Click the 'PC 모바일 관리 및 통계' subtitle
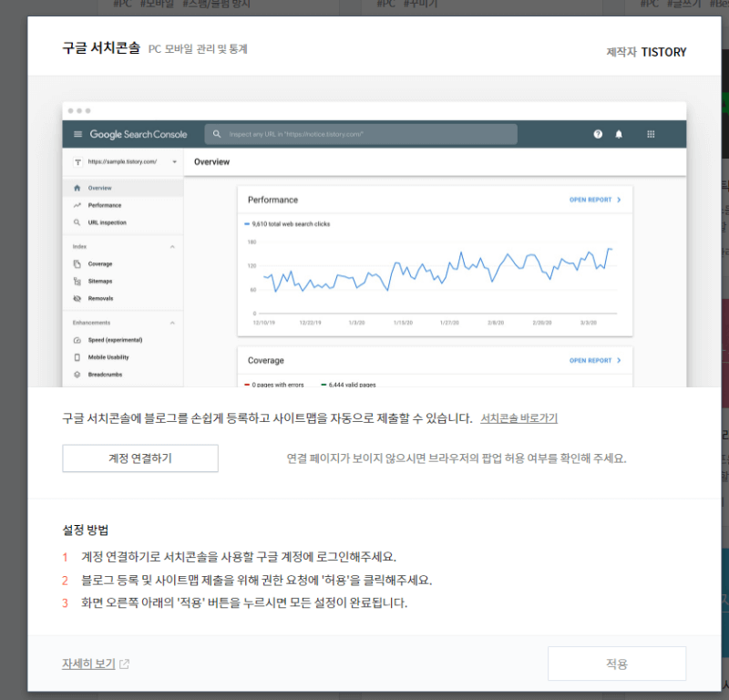Viewport: 729px width, 700px height. coord(198,49)
